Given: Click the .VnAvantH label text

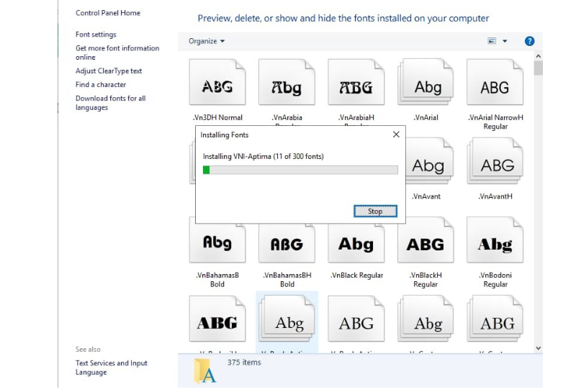Looking at the screenshot, I should [495, 196].
